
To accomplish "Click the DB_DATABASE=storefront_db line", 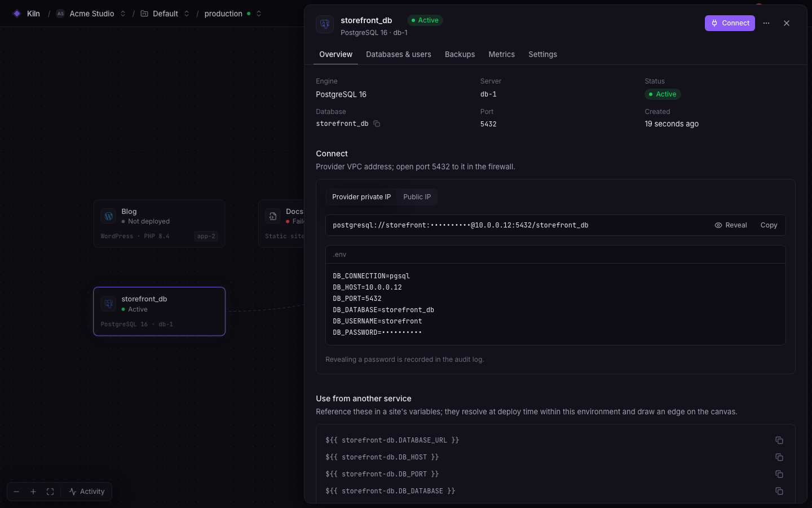I will pyautogui.click(x=383, y=310).
